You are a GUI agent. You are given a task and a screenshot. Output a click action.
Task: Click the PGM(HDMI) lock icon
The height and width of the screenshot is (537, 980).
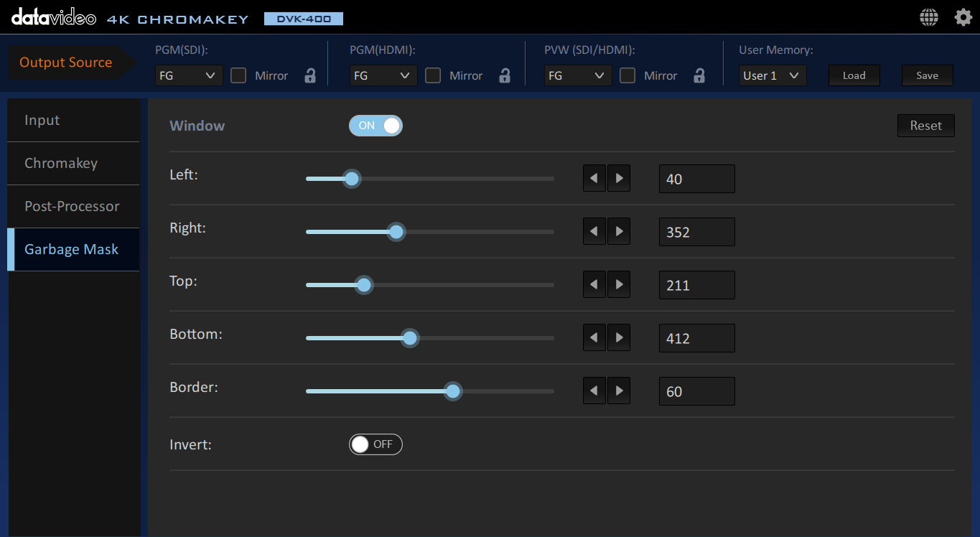click(x=505, y=75)
